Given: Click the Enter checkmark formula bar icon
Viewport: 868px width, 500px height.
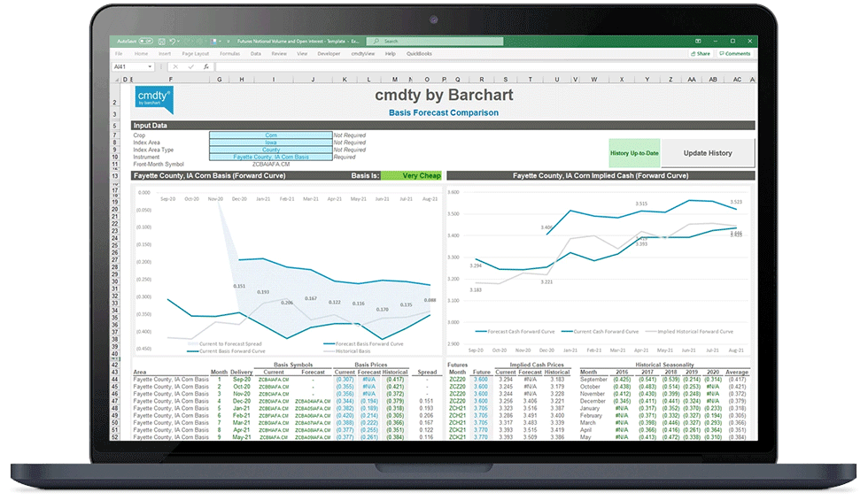Looking at the screenshot, I should point(190,67).
